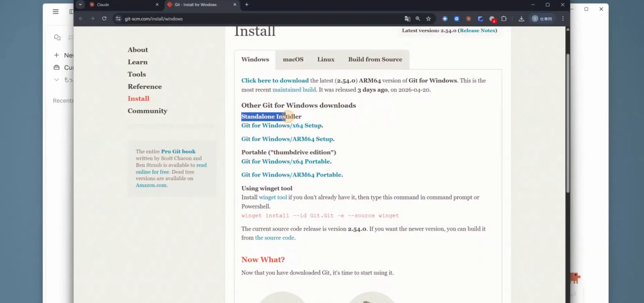Close the Git - Install for Windows tab

[235, 5]
